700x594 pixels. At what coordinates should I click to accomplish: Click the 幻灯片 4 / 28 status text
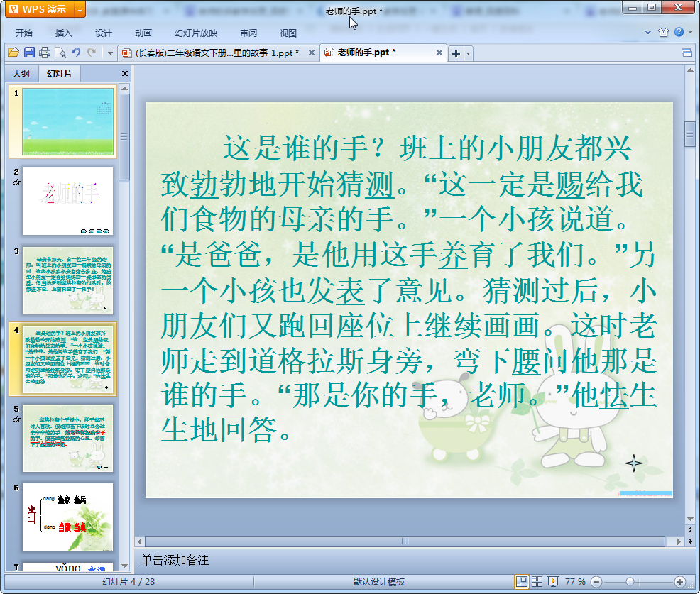pos(128,582)
